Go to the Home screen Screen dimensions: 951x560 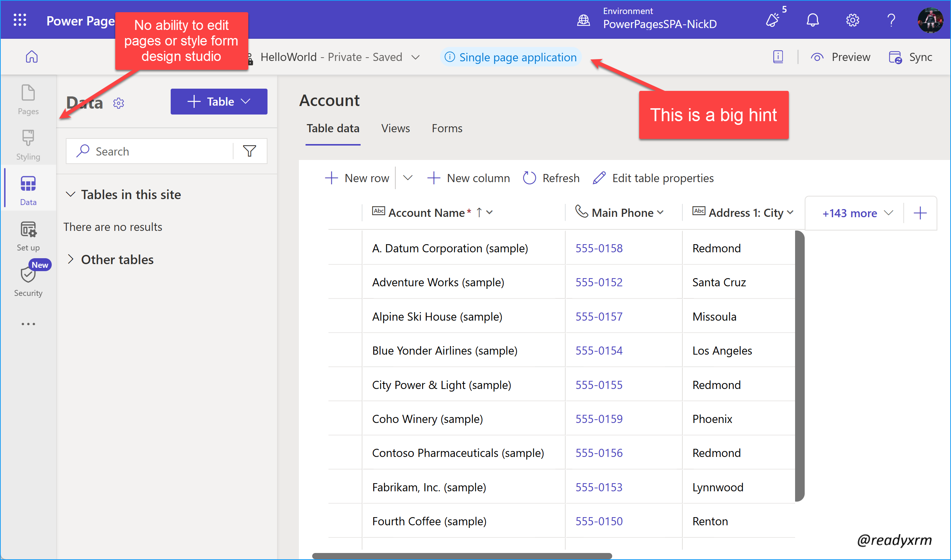32,57
